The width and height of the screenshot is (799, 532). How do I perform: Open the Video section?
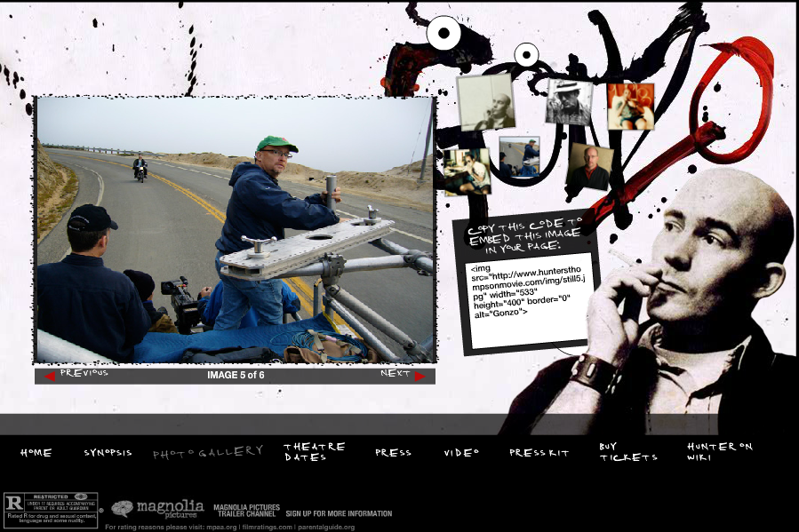click(x=461, y=453)
